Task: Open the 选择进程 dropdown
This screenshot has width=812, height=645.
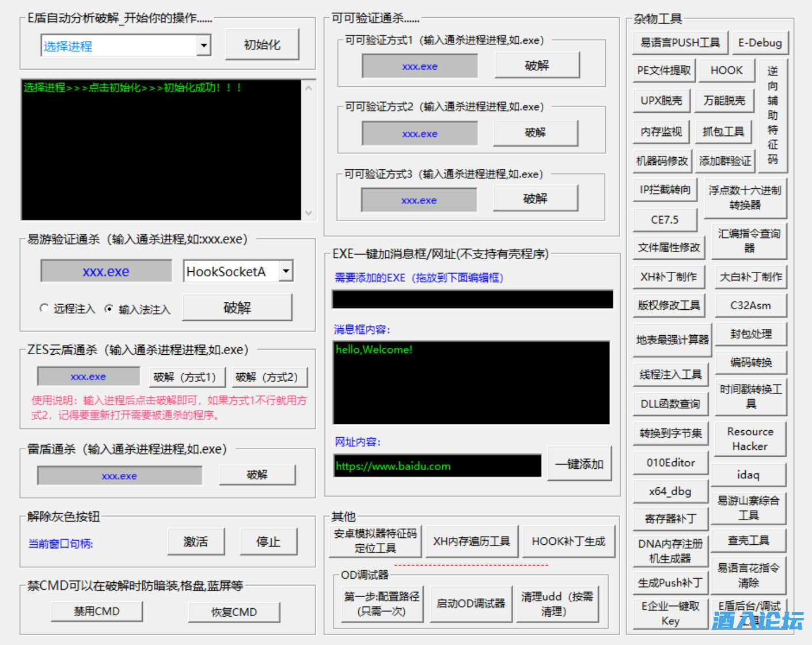Action: (x=203, y=45)
